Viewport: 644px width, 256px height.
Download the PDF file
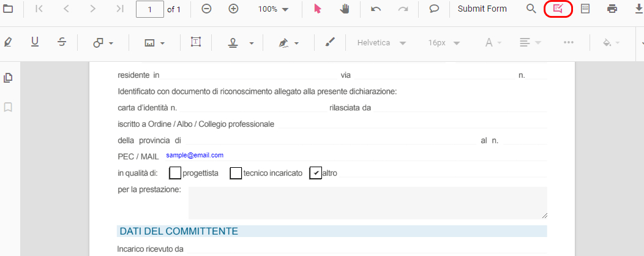point(638,9)
